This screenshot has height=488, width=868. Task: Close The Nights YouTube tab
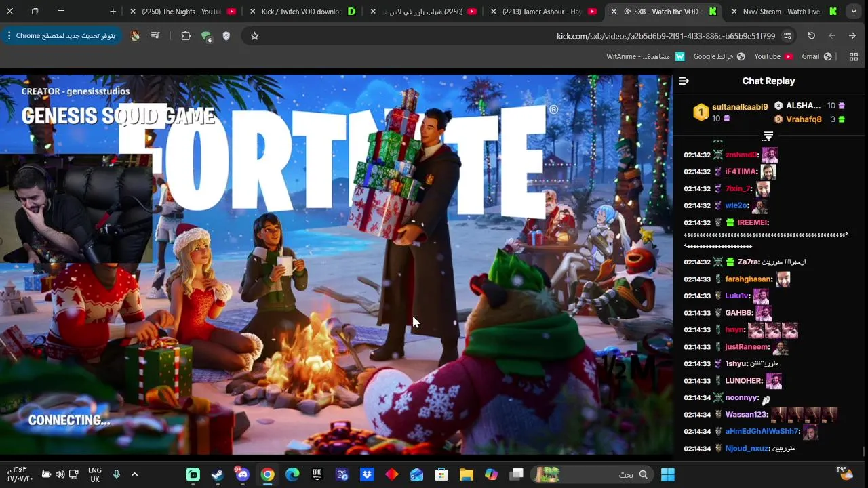pos(133,12)
